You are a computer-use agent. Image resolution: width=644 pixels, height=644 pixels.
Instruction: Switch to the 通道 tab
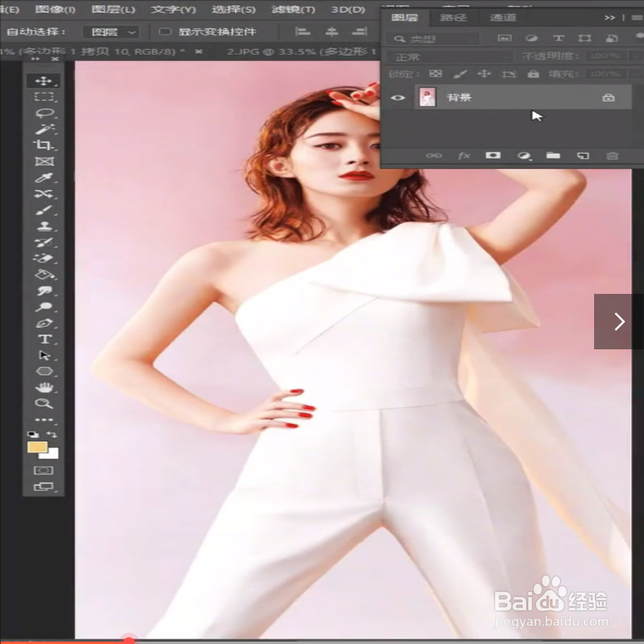[x=503, y=17]
